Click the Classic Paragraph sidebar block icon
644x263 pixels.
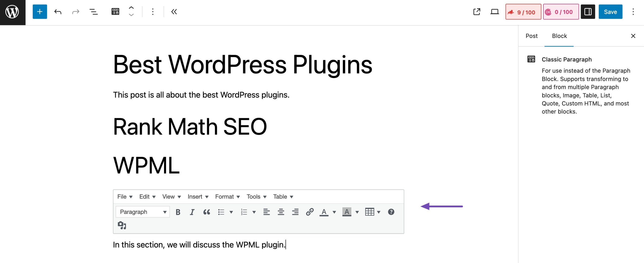coord(531,59)
